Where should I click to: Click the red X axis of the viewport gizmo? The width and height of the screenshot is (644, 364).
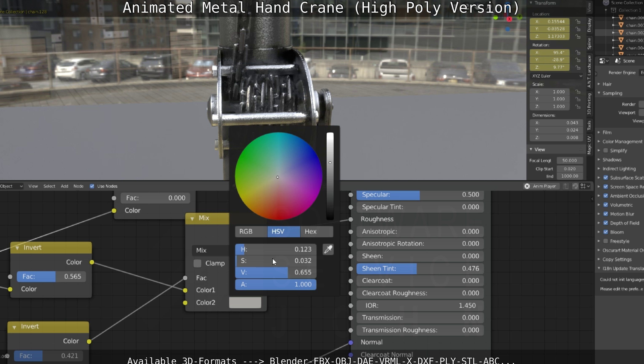[x=509, y=19]
